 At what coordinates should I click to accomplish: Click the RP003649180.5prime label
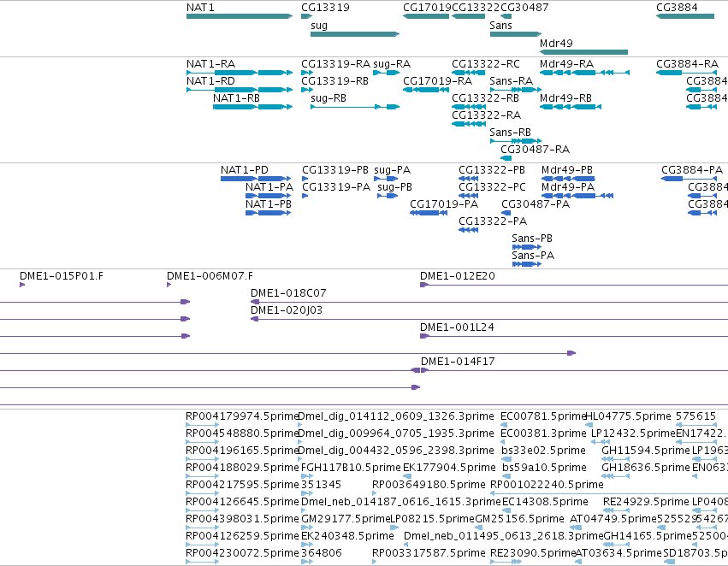(x=429, y=485)
